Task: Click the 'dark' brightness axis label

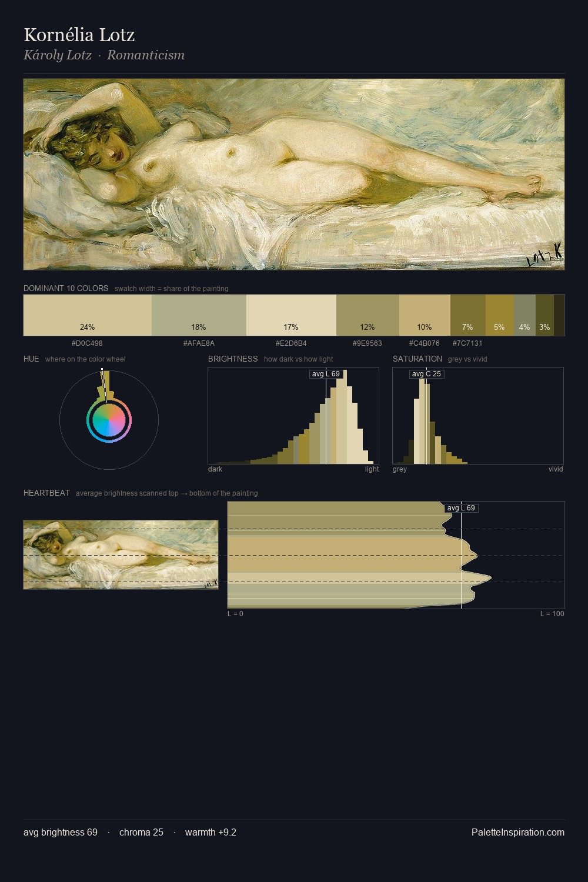Action: click(x=215, y=469)
